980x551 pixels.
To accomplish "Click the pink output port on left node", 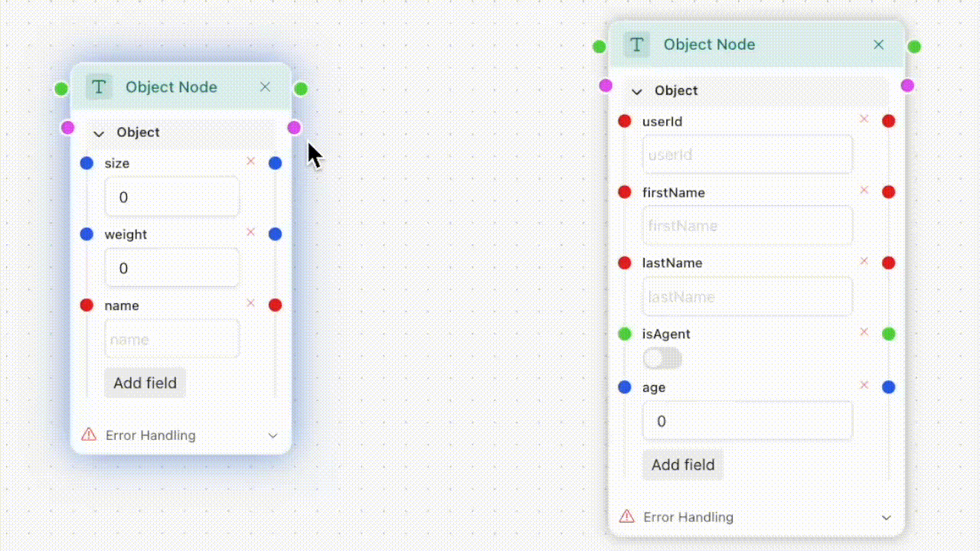I will pyautogui.click(x=294, y=128).
